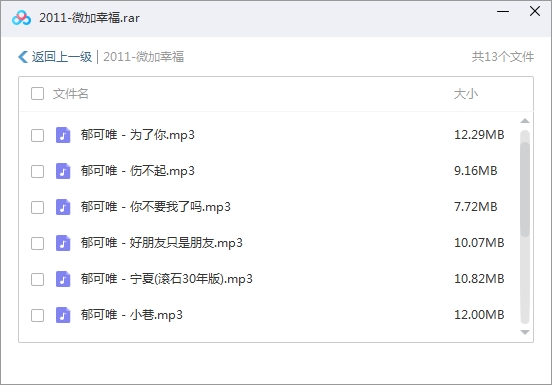Click the music icon beside 宁夏(滚石30年版).mp3
This screenshot has height=385, width=552.
pyautogui.click(x=63, y=279)
